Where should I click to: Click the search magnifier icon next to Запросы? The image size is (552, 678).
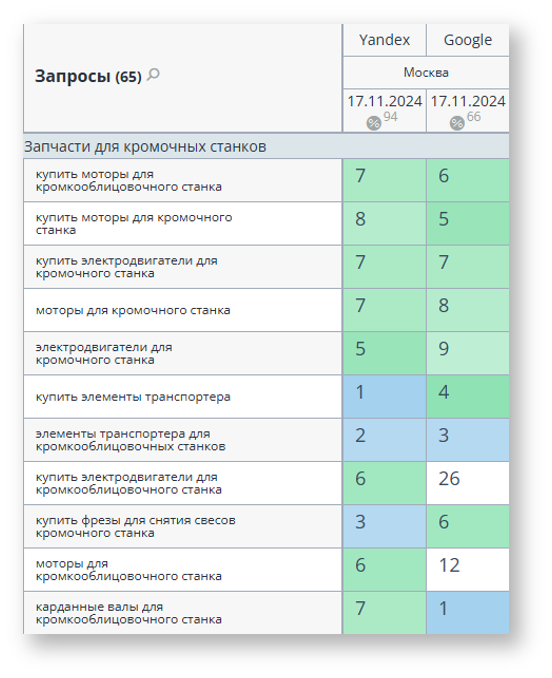point(153,75)
